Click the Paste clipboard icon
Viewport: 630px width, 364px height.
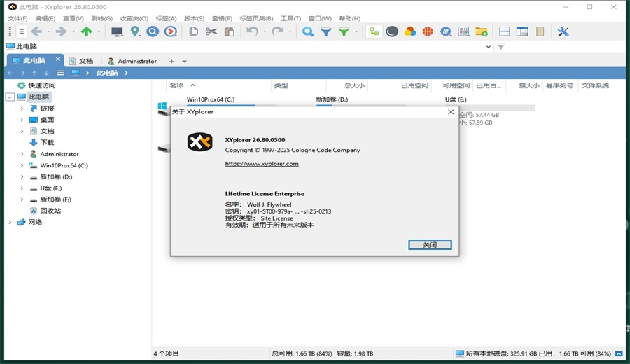click(x=230, y=31)
